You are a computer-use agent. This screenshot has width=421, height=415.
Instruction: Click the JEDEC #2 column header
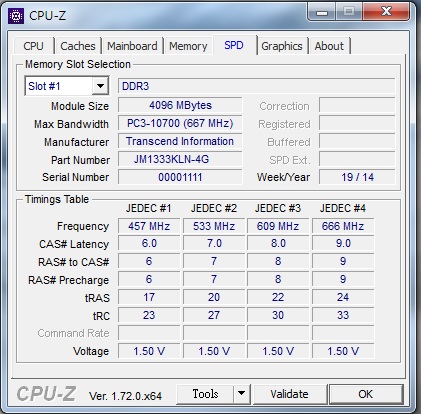[214, 208]
